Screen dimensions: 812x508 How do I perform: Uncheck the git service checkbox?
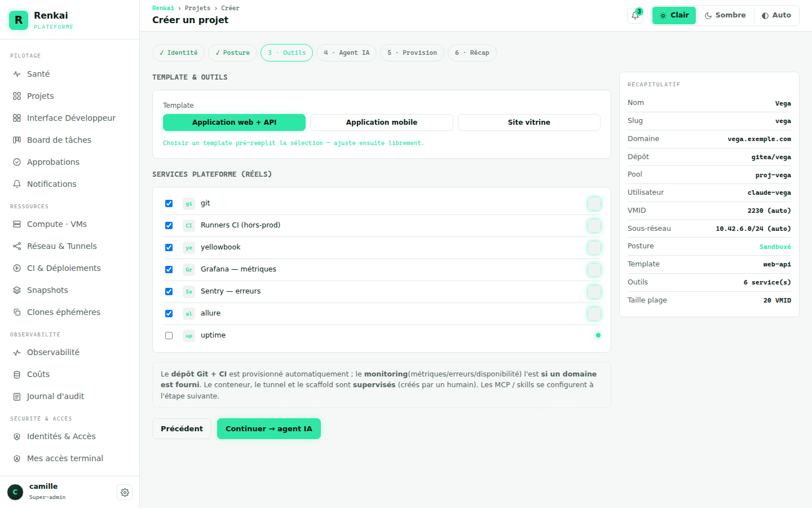169,203
